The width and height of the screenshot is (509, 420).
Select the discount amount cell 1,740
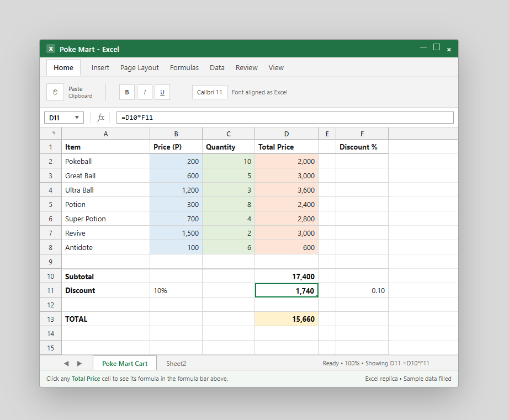[x=287, y=290]
